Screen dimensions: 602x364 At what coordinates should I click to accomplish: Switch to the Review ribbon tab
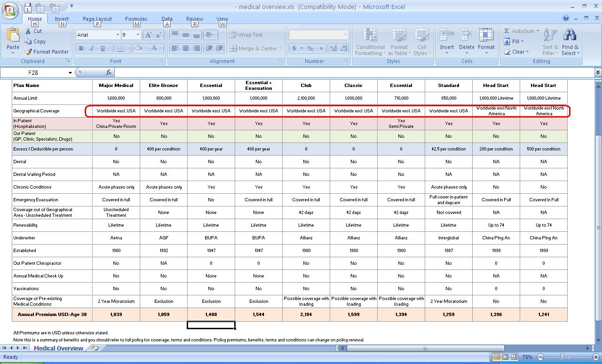click(x=195, y=19)
